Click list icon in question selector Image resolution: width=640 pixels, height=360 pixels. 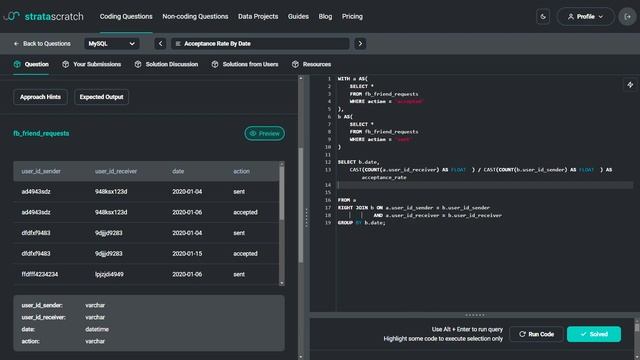[x=178, y=44]
